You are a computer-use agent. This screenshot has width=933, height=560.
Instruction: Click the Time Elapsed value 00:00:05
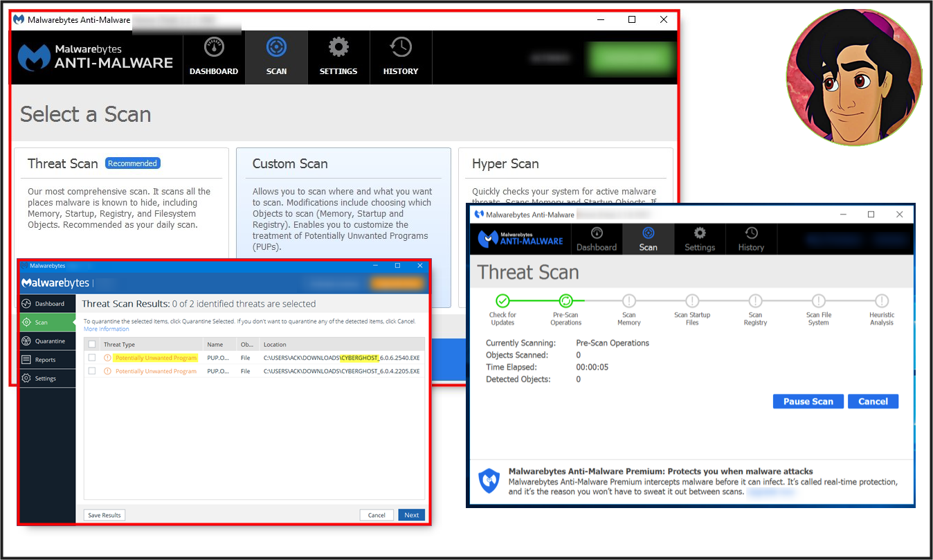click(x=592, y=368)
